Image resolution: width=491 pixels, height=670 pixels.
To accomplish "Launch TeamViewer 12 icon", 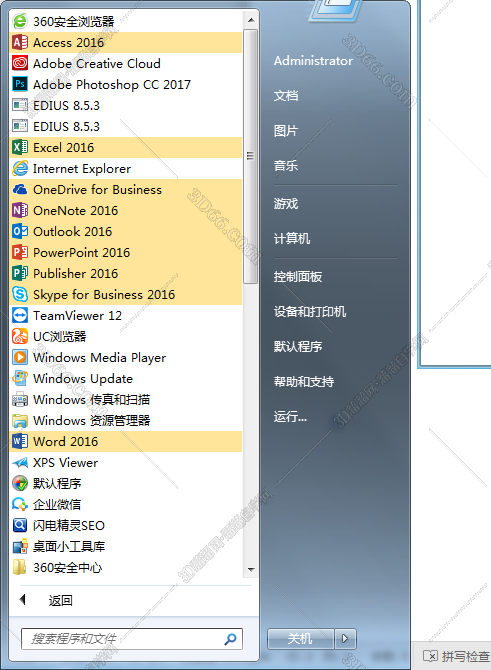I will pyautogui.click(x=20, y=315).
